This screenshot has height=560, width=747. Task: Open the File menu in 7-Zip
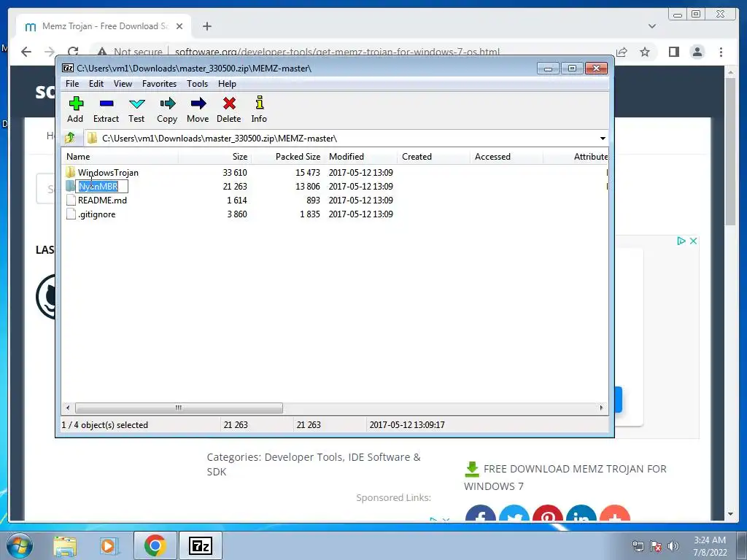(x=72, y=84)
